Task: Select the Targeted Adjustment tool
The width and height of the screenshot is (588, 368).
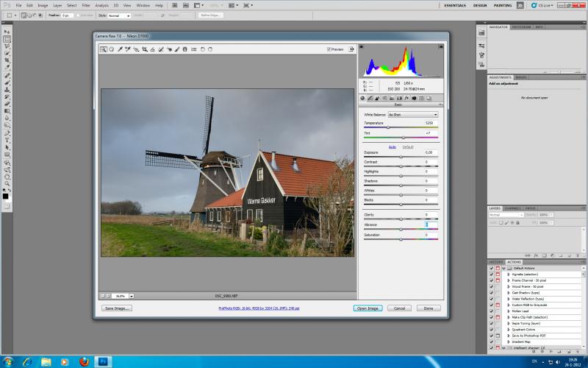Action: click(x=136, y=49)
